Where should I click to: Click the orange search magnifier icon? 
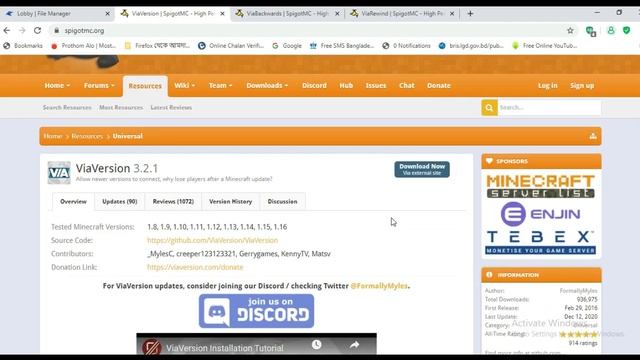click(489, 108)
